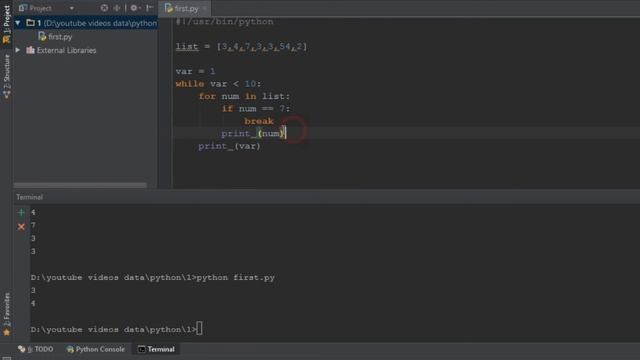Screen dimensions: 640x360
Task: Expand External Libraries node
Action: (x=18, y=50)
